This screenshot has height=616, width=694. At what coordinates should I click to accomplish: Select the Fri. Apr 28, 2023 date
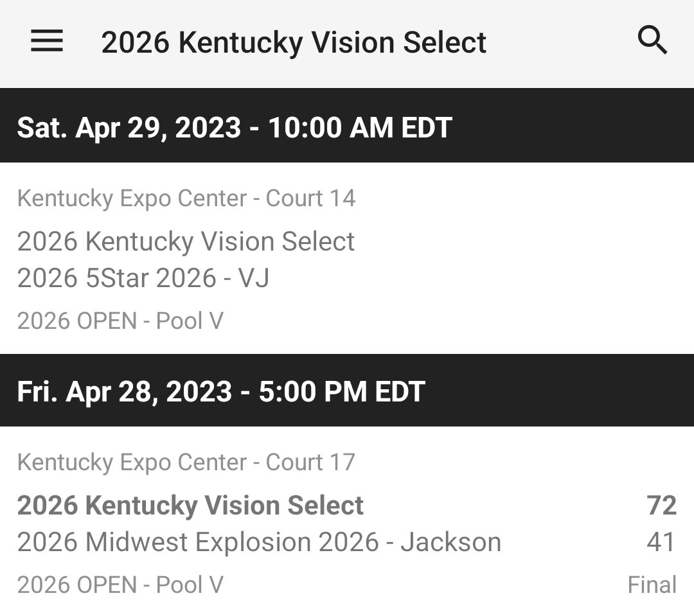[x=124, y=391]
